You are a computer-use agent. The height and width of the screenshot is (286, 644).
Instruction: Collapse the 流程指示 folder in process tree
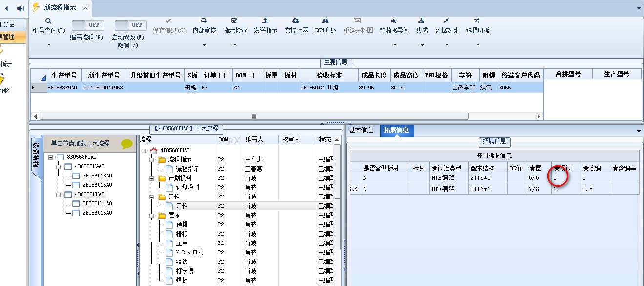pyautogui.click(x=152, y=159)
